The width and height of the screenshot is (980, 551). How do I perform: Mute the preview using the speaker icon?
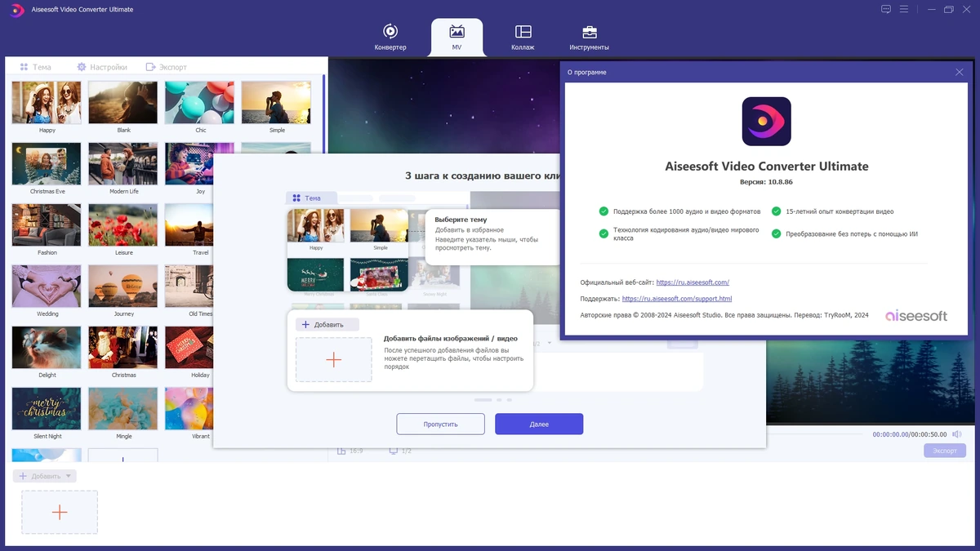(957, 434)
